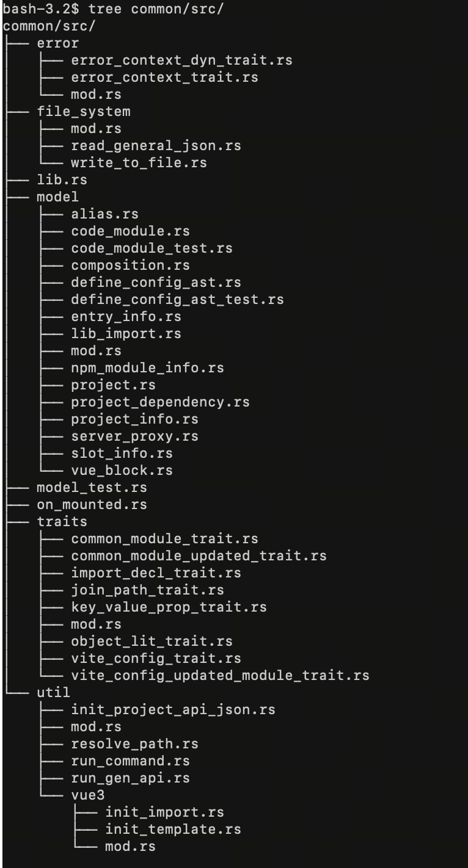
Task: Select error_context_dyn_trait.rs in the listing
Action: 181,60
